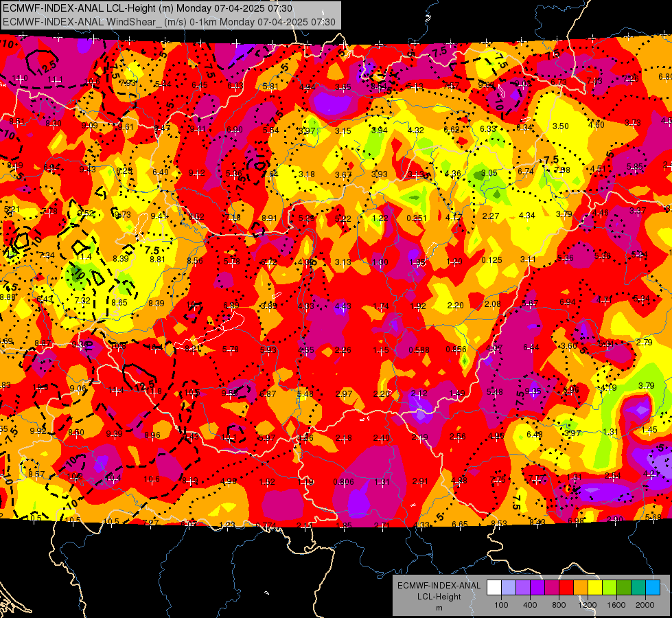
Task: Click the map value 3.18
Action: click(307, 174)
